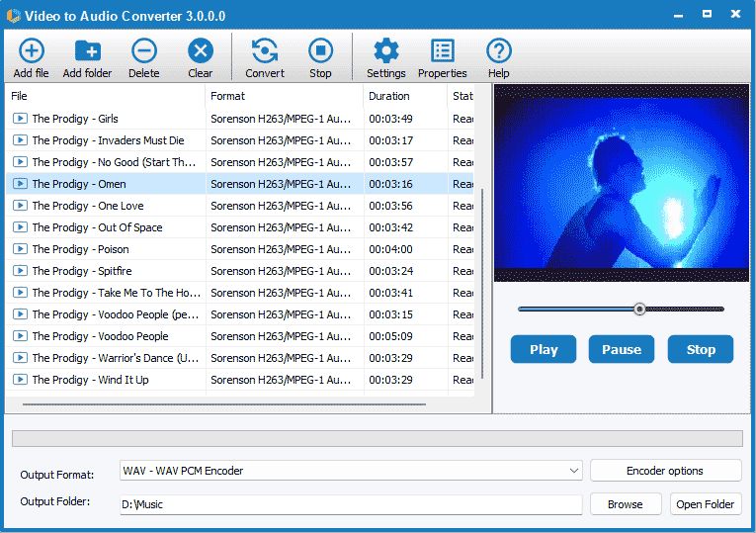The width and height of the screenshot is (756, 533).
Task: Maximize the Video to Audio Converter window
Action: pyautogui.click(x=707, y=14)
